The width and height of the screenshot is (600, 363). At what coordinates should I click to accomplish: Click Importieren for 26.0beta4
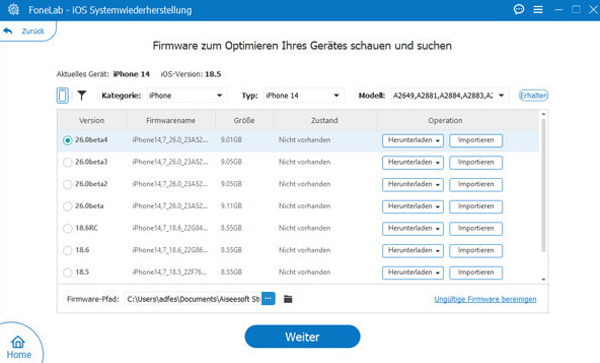click(476, 140)
